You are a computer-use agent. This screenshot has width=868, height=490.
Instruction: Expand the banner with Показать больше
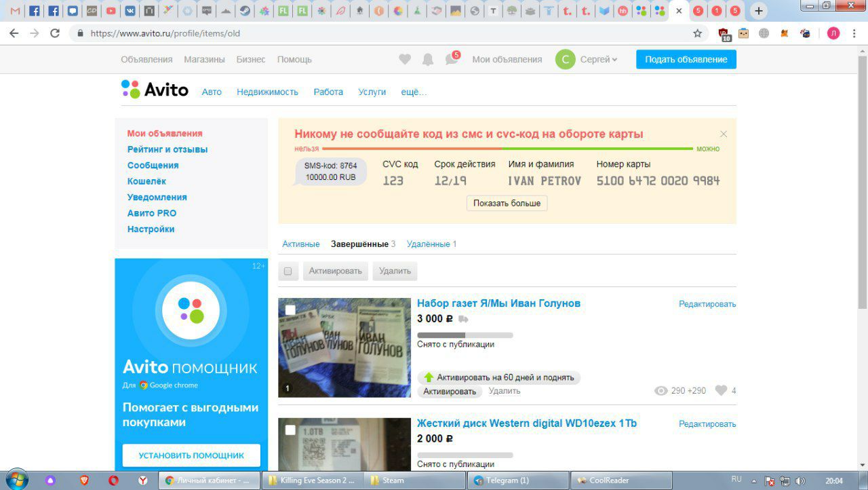507,203
